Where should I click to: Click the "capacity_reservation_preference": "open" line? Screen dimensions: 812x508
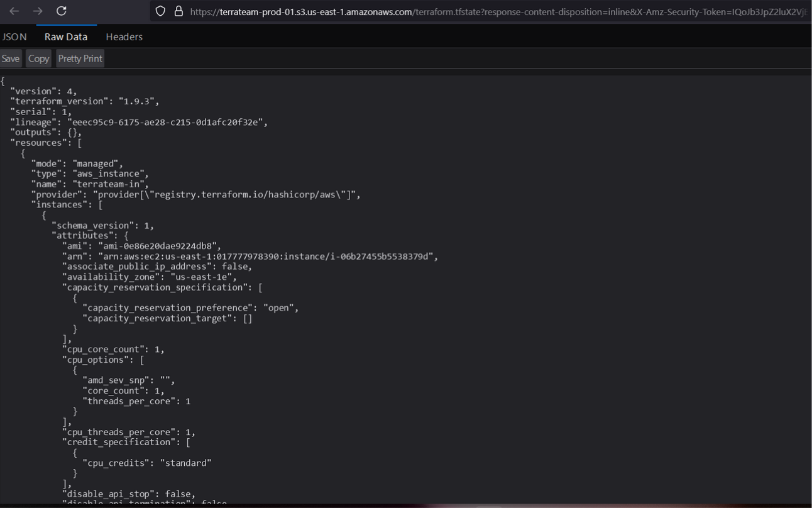190,307
